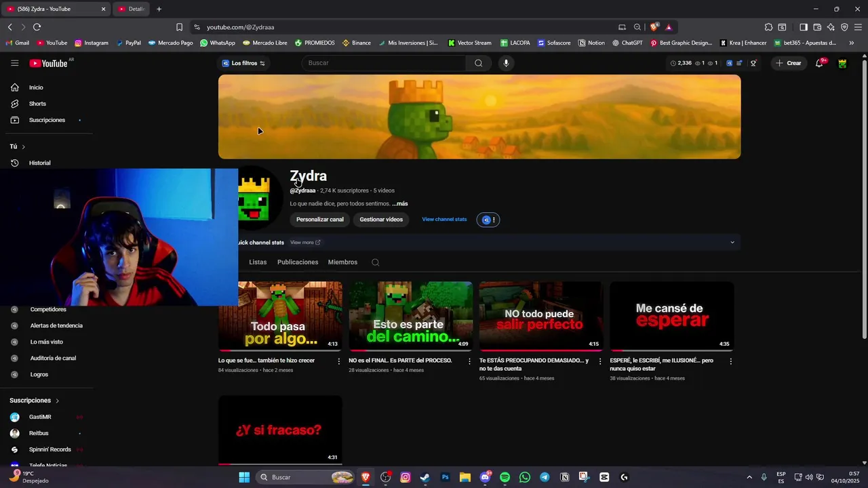Click the Windows Start button

point(244,477)
